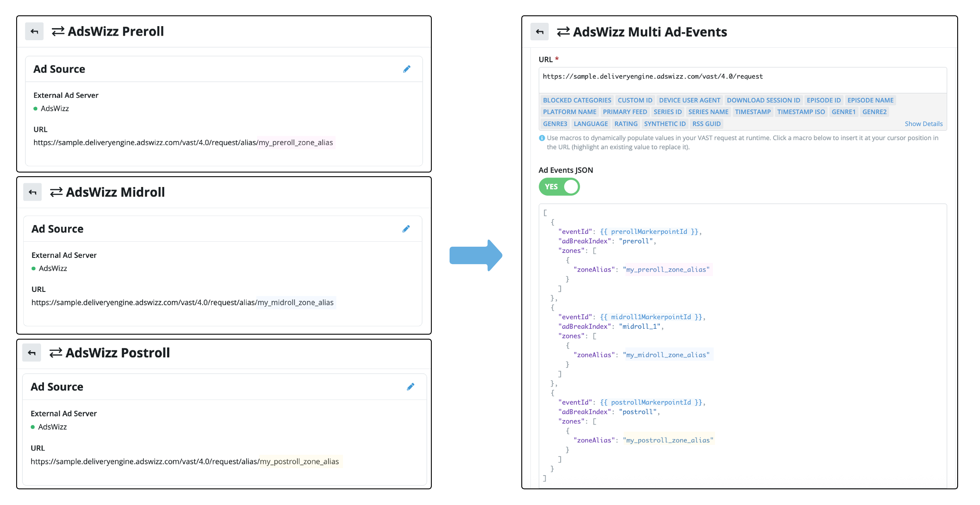Insert the SYNTHETIC ID macro
980x505 pixels.
coord(665,124)
